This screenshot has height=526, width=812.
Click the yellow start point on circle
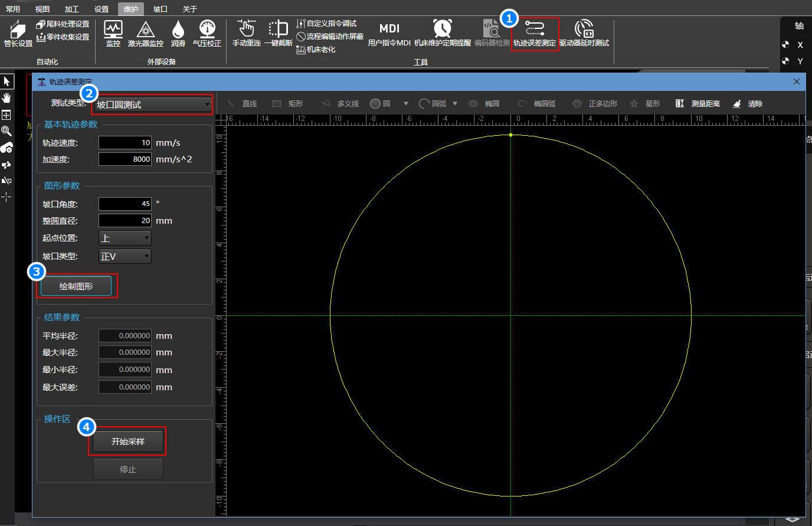[x=510, y=135]
